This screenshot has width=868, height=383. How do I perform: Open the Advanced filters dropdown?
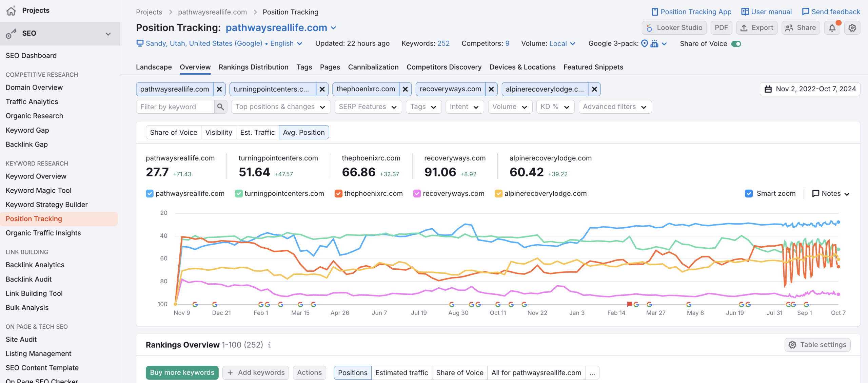tap(615, 107)
